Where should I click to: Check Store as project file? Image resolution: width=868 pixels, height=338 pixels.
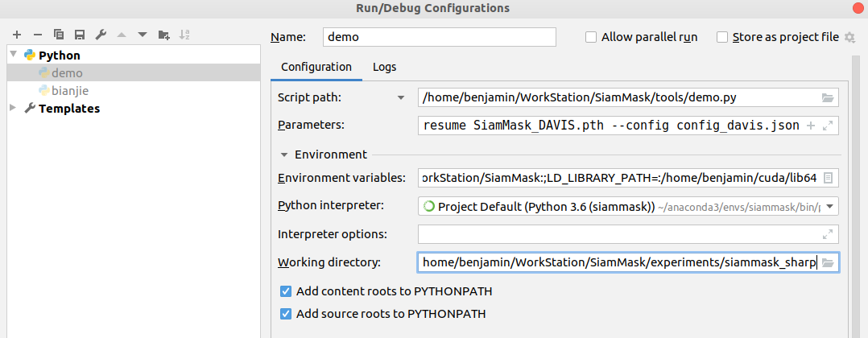pyautogui.click(x=722, y=37)
